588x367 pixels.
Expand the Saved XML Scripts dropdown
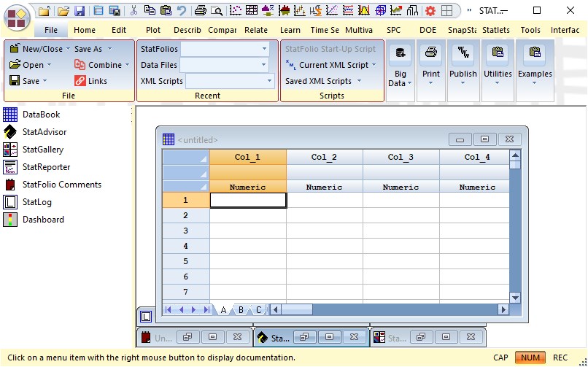pos(359,81)
